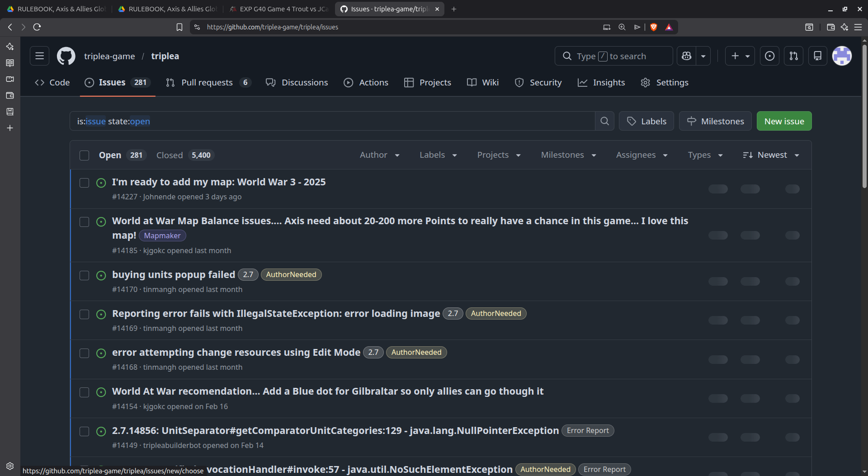This screenshot has height=476, width=868.
Task: Tick the checkbox next to buying units popup failed
Action: coord(85,275)
